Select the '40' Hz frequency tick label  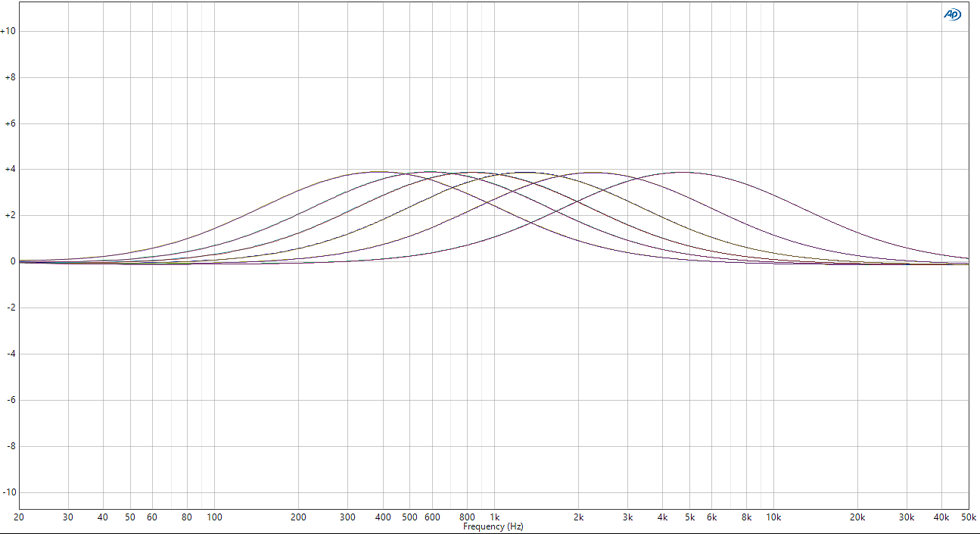(x=103, y=517)
